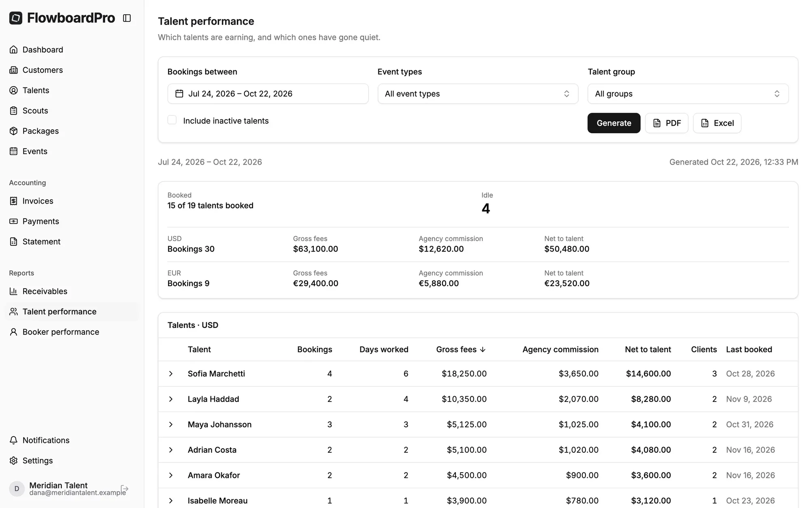Expand the Maya Johansson row
Screen dimensions: 812x508
click(x=171, y=424)
